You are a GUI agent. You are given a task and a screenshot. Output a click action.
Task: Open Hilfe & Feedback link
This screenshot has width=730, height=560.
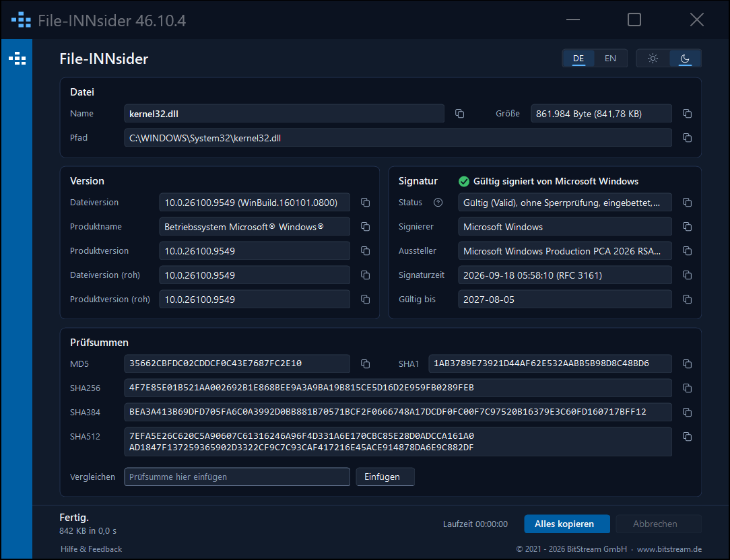click(x=92, y=549)
